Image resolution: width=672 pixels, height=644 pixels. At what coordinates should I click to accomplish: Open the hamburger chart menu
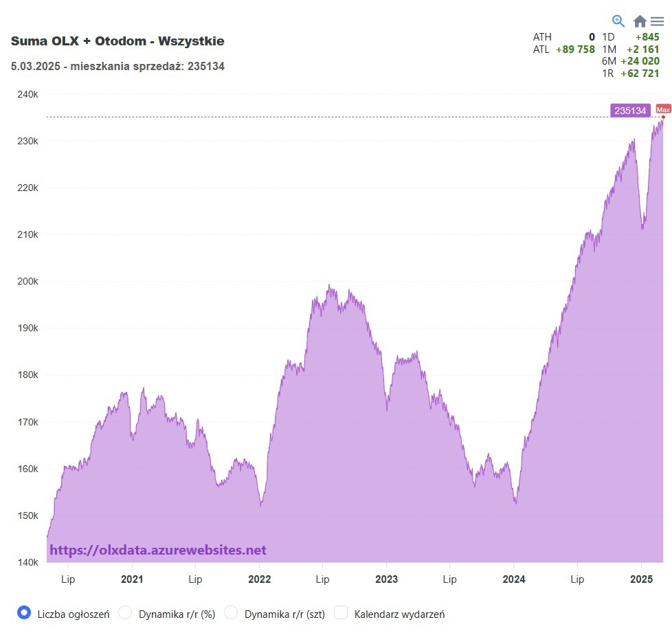pyautogui.click(x=658, y=21)
